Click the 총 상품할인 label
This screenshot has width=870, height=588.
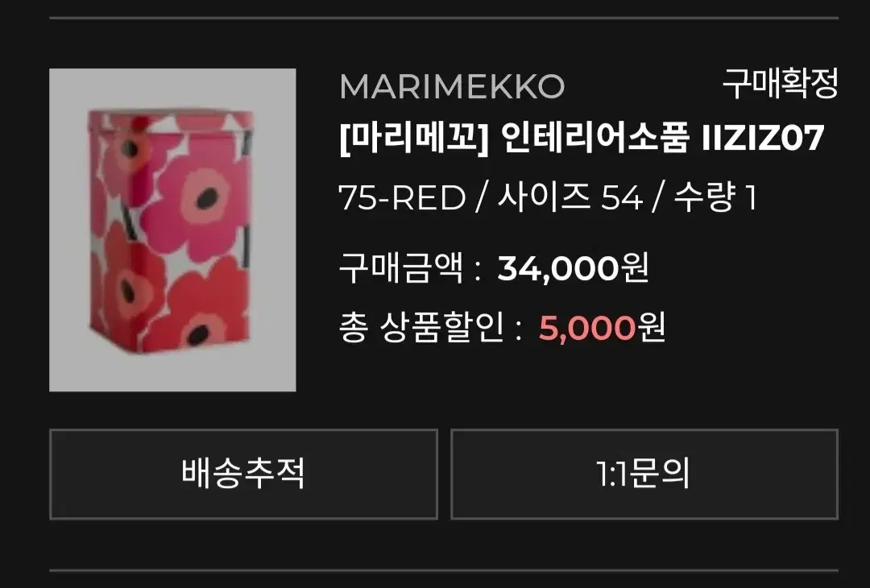421,329
